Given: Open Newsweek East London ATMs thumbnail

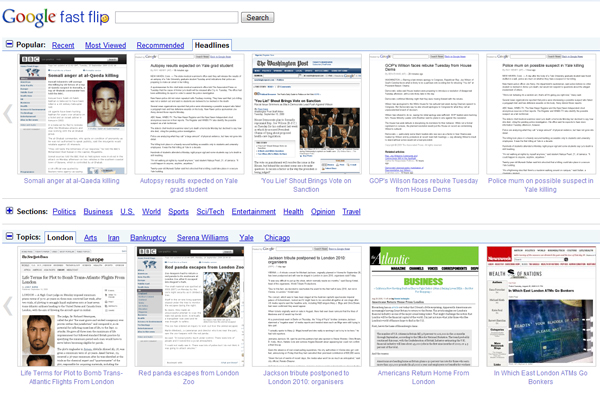Looking at the screenshot, I should coord(541,306).
